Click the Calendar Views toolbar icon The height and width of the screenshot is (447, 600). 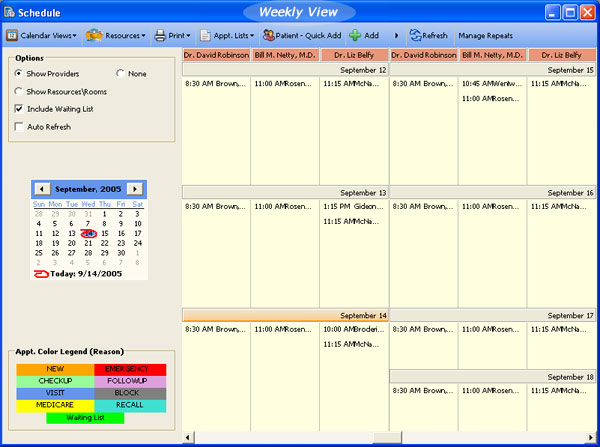tap(12, 35)
